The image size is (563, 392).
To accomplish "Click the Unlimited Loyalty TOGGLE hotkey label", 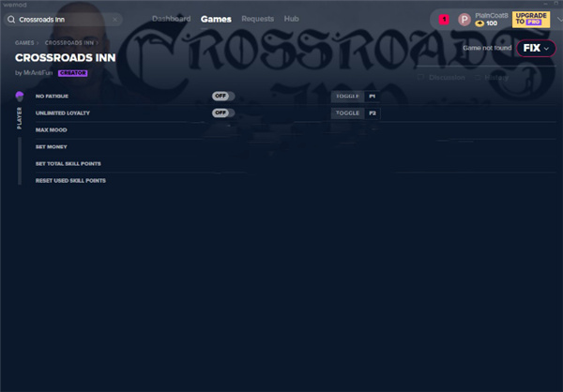I will (347, 113).
